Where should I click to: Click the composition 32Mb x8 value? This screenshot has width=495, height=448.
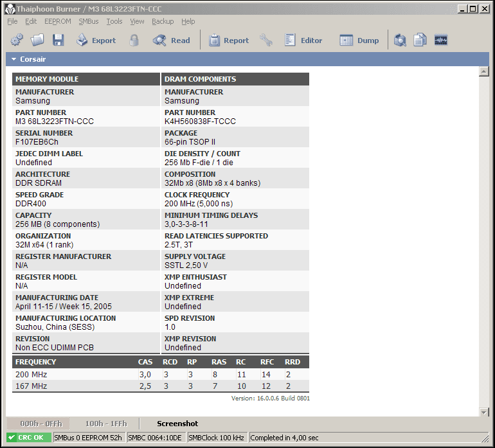212,183
